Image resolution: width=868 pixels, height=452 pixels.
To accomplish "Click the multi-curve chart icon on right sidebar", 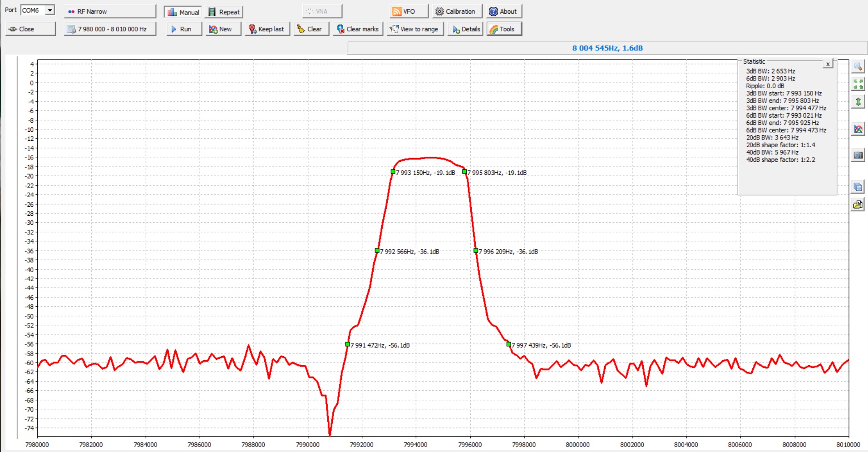I will click(858, 129).
